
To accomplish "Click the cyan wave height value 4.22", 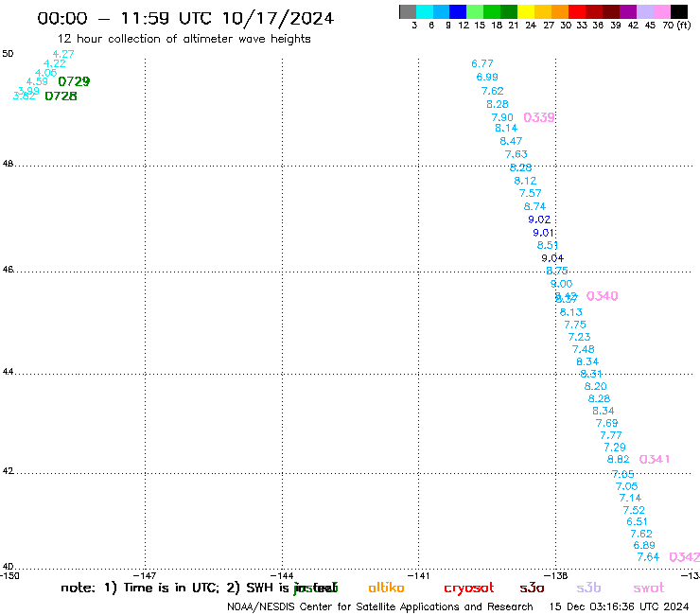I will pos(55,63).
